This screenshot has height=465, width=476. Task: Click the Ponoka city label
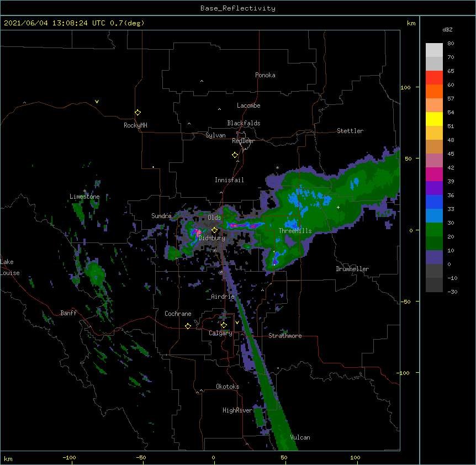coord(265,75)
